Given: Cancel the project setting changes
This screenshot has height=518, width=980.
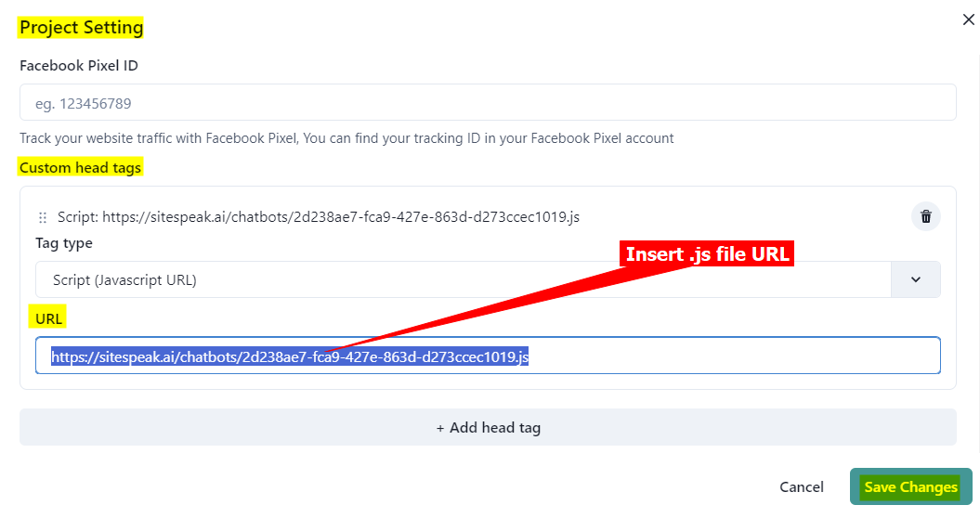Looking at the screenshot, I should click(x=801, y=486).
